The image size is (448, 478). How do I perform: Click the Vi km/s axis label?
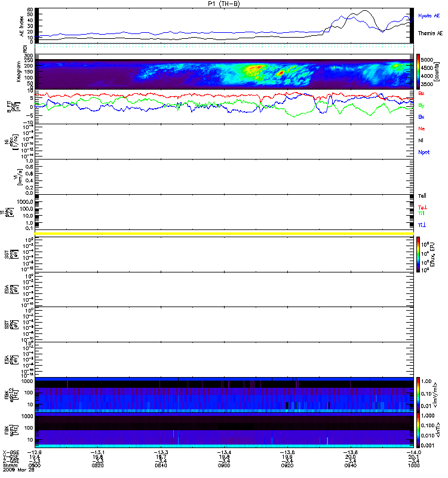[20, 177]
